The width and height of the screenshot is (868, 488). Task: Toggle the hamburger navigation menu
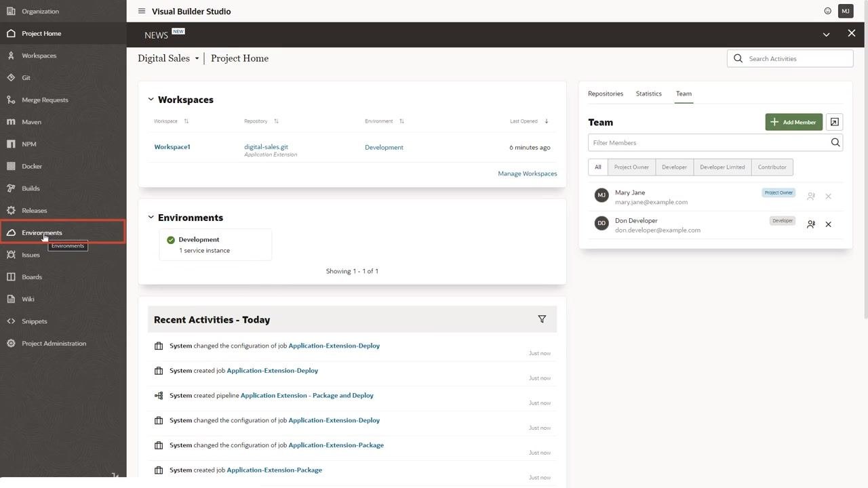(x=142, y=12)
